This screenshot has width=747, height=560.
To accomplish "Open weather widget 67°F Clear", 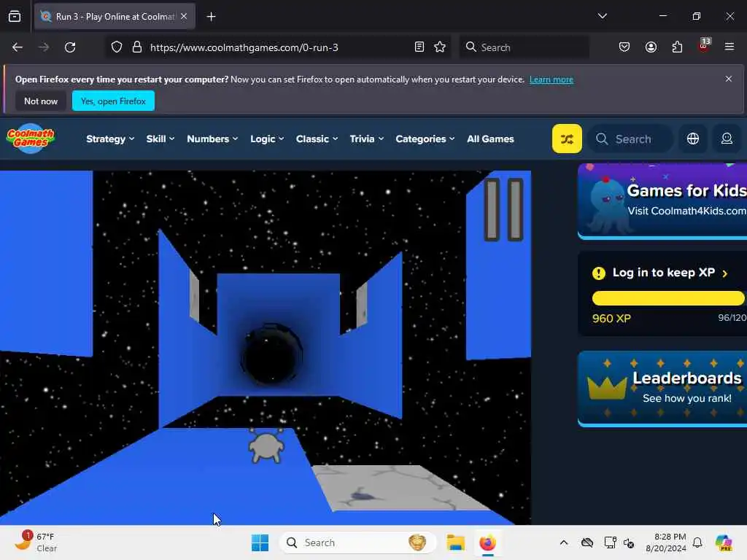I will point(36,542).
